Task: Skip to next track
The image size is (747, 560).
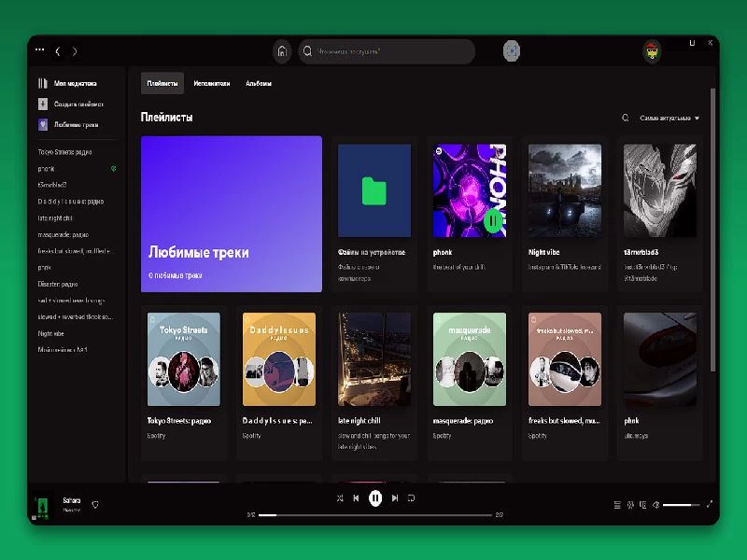Action: [394, 498]
